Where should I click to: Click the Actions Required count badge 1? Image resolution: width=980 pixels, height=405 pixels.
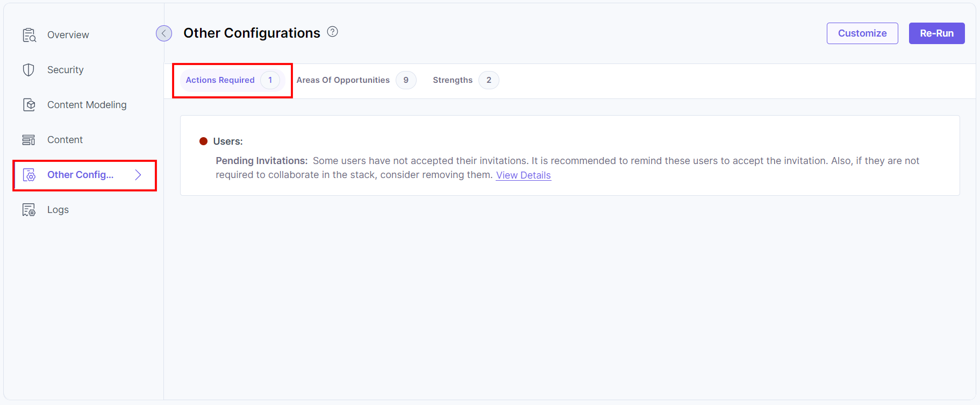[x=270, y=80]
